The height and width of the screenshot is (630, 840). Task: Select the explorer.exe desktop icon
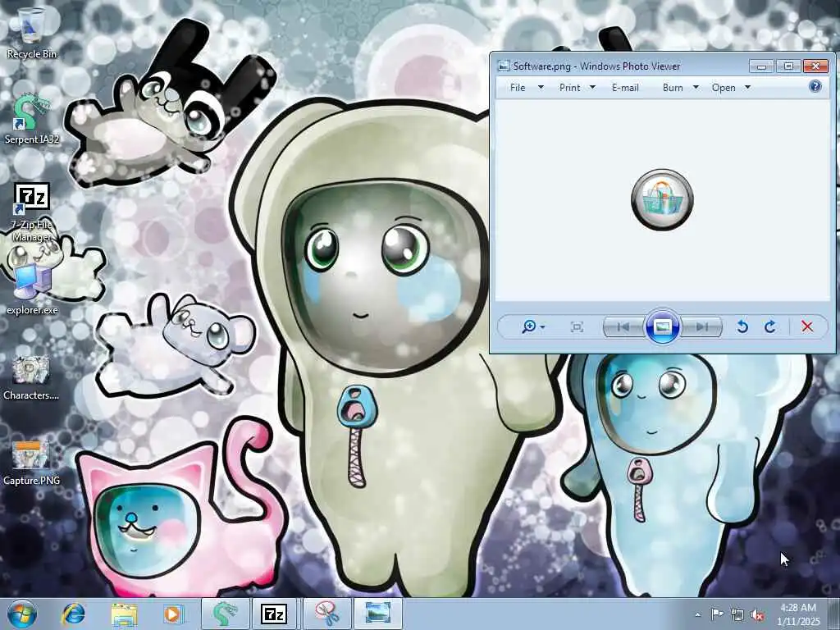point(32,290)
